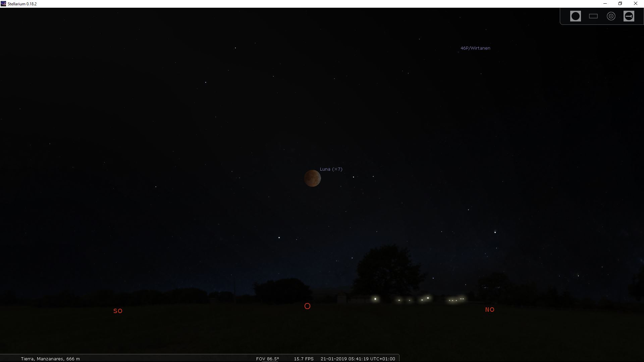
Task: Click Stellarium app icon in title bar
Action: pyautogui.click(x=3, y=4)
